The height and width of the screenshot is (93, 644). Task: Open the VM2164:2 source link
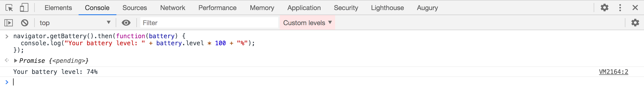tap(614, 72)
